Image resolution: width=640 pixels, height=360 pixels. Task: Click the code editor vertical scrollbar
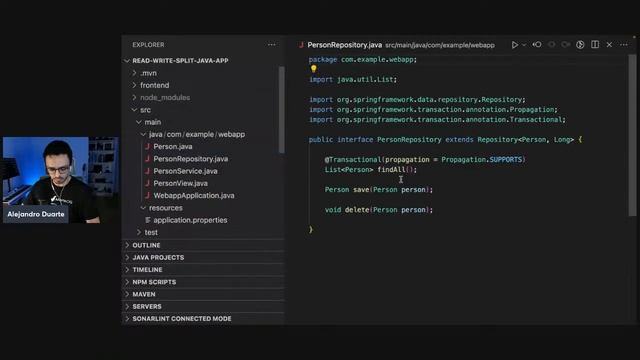pyautogui.click(x=632, y=135)
